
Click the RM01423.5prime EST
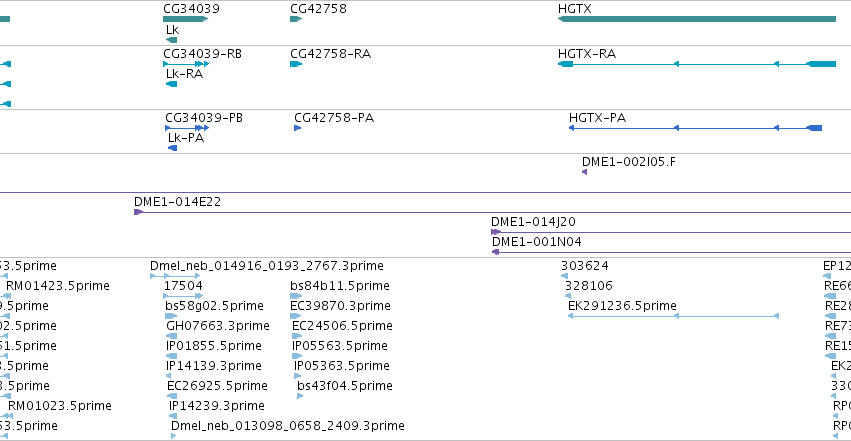point(58,286)
